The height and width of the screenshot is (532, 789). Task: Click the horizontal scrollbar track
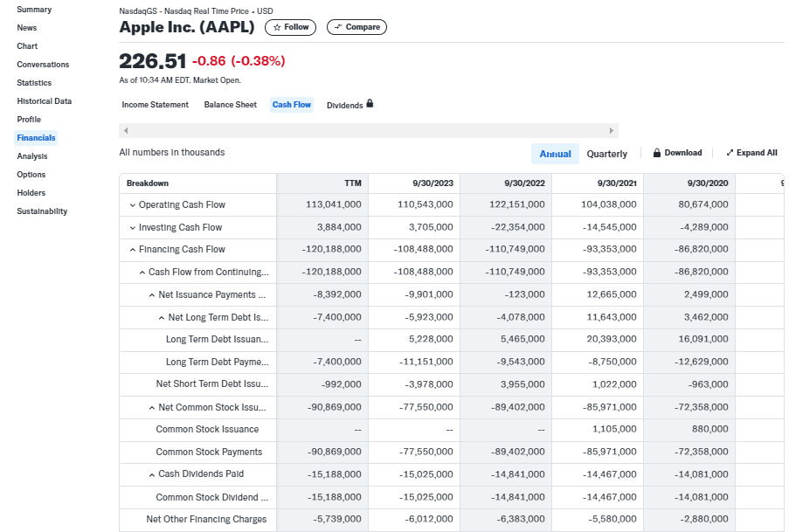tap(368, 131)
